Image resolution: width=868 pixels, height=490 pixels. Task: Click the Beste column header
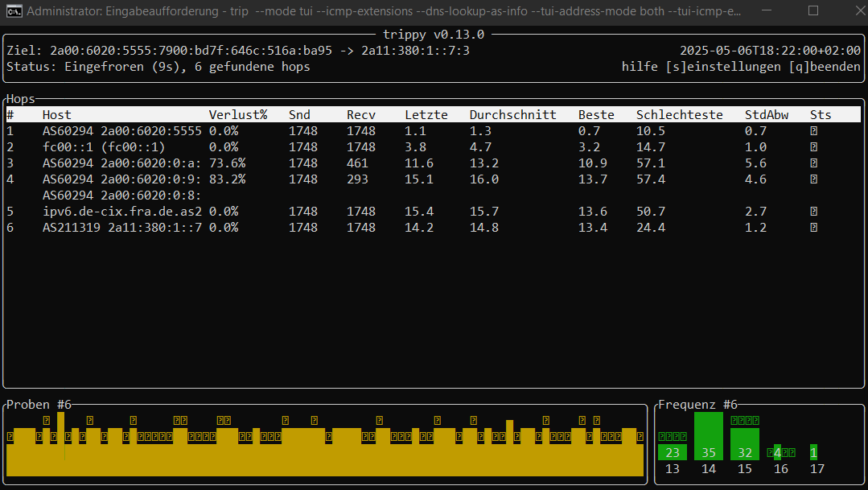tap(596, 114)
